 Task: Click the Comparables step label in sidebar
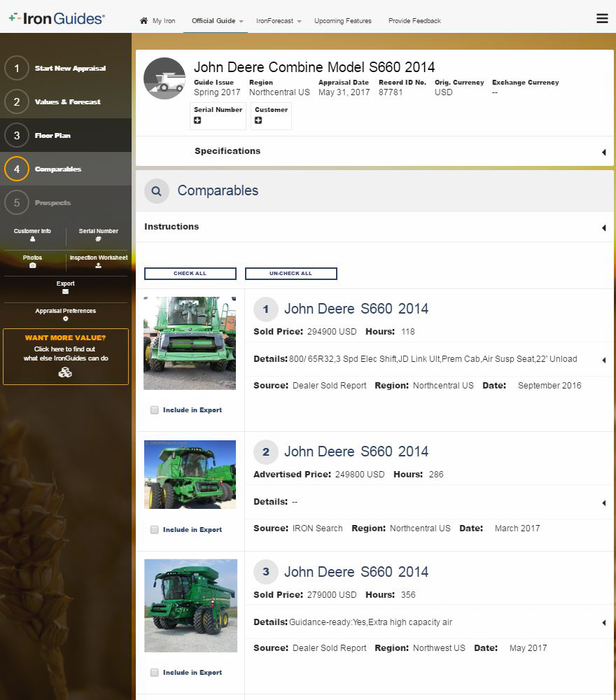pos(58,169)
